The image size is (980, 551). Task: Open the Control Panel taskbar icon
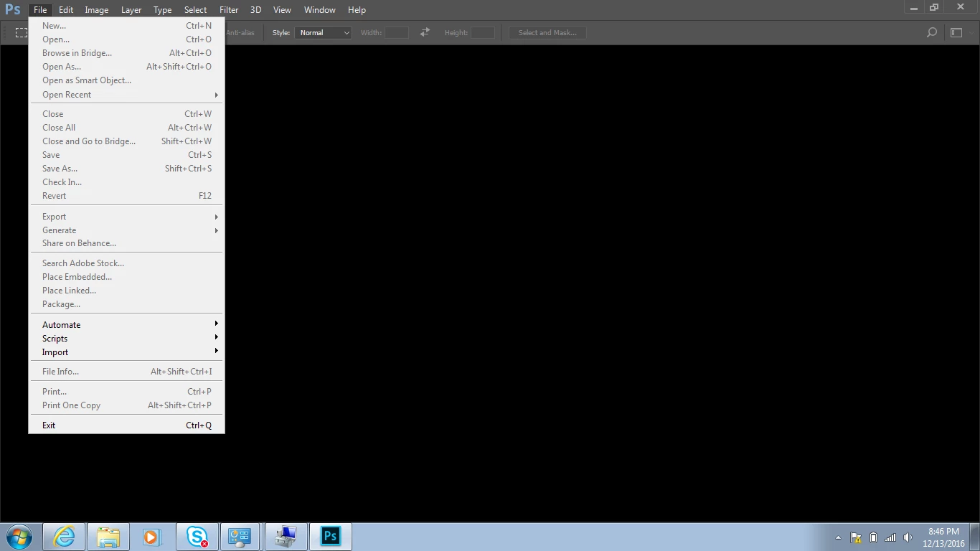point(240,537)
